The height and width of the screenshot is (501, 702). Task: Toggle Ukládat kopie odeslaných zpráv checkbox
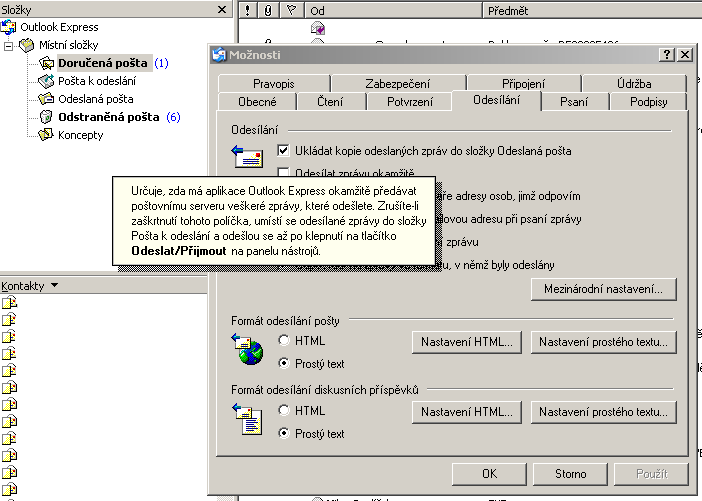point(283,150)
